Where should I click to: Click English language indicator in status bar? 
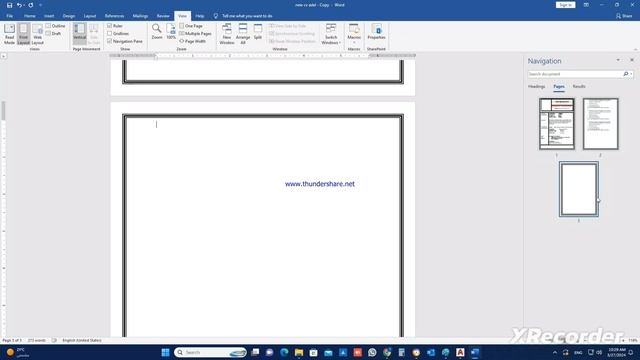82,340
